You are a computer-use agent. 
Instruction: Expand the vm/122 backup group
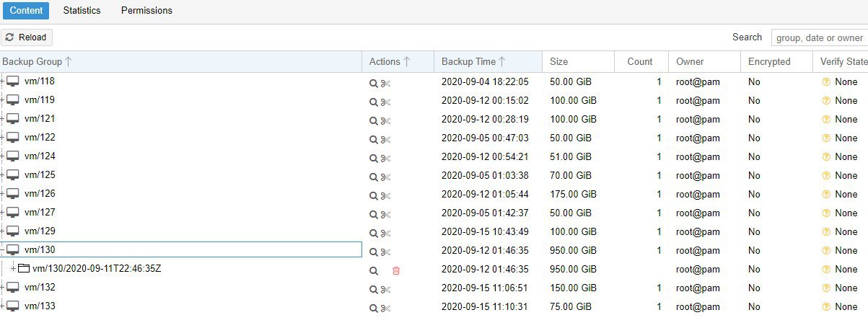pyautogui.click(x=3, y=138)
